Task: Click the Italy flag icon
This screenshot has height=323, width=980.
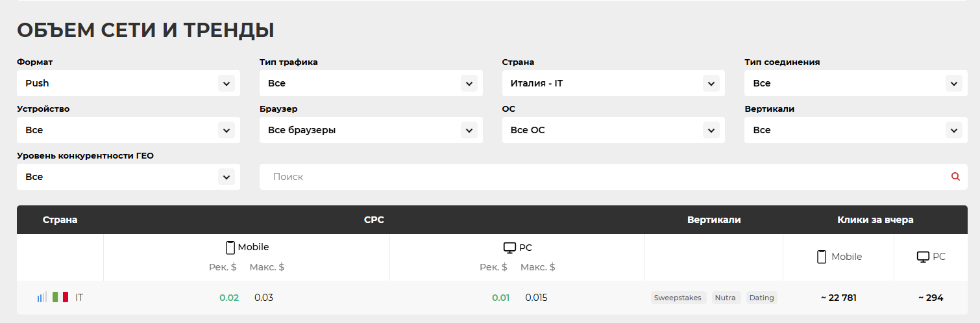Action: 60,298
